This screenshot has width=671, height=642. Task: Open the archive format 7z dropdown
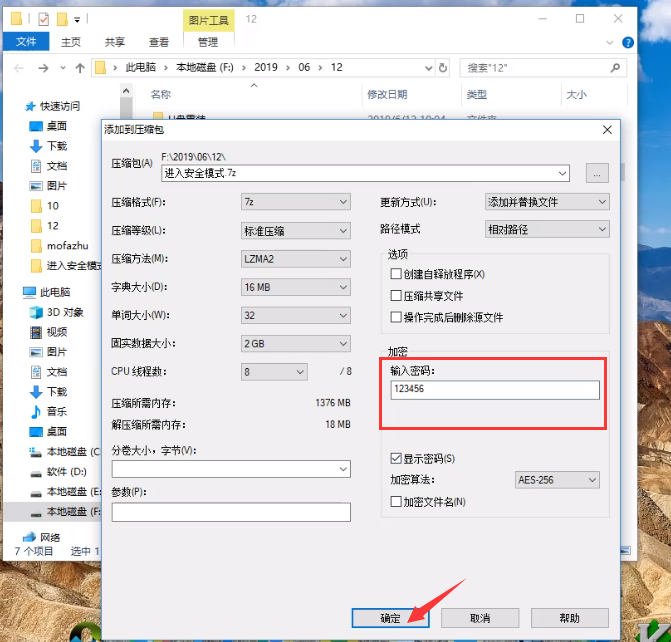(x=296, y=202)
